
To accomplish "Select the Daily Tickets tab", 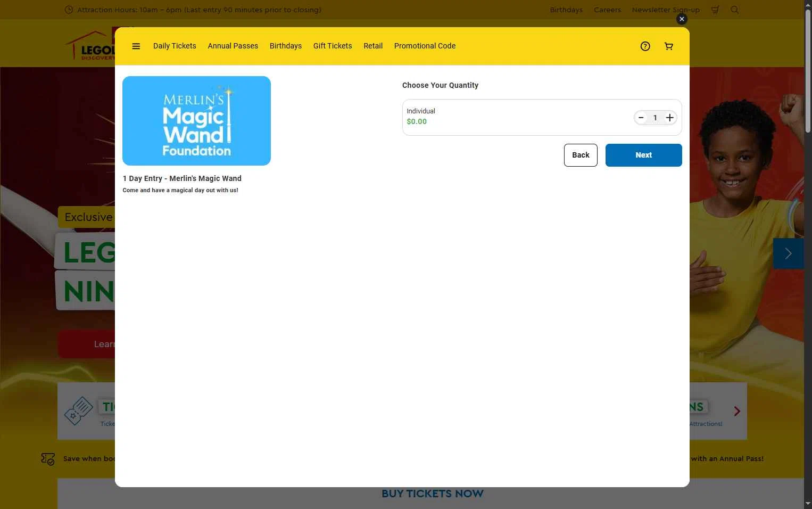I will click(x=175, y=46).
